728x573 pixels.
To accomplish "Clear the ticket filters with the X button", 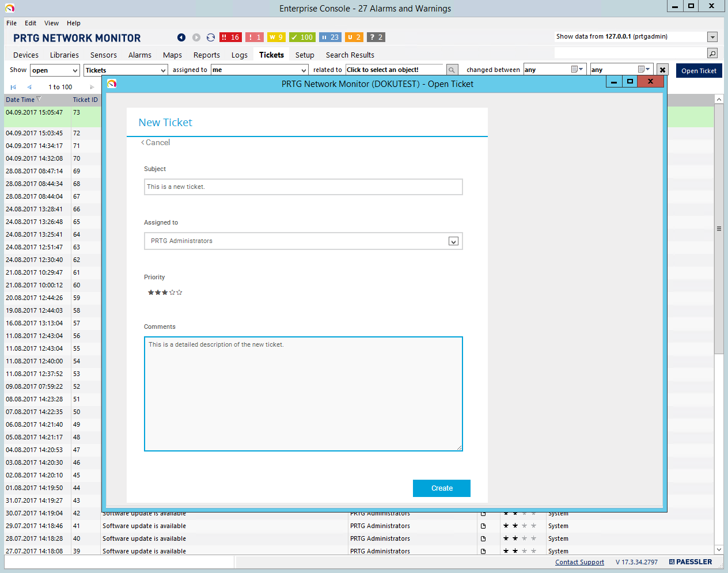I will [x=662, y=70].
